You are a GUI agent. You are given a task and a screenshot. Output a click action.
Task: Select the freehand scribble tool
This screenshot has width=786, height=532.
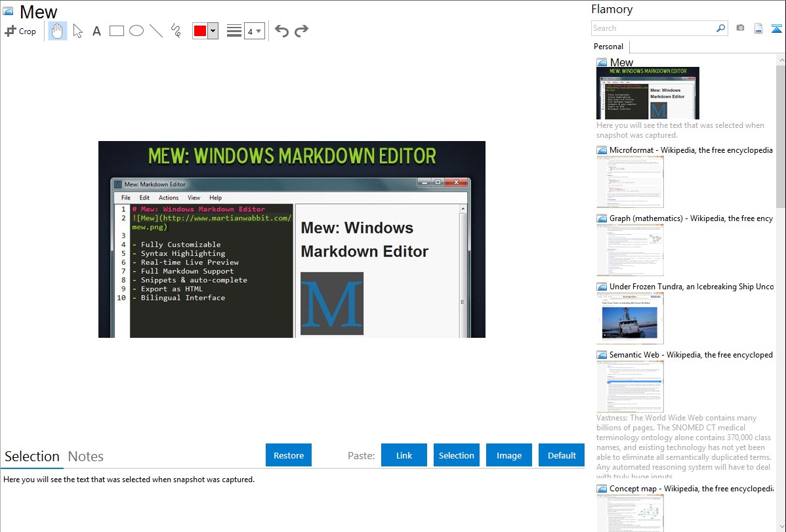[176, 31]
